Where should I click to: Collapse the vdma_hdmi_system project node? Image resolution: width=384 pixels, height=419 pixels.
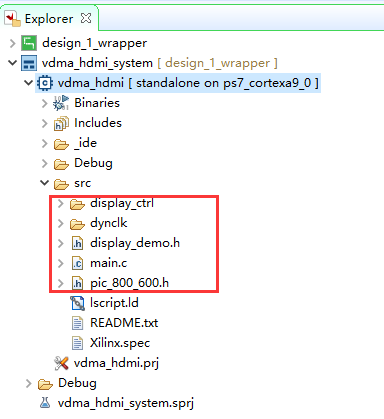click(x=12, y=62)
